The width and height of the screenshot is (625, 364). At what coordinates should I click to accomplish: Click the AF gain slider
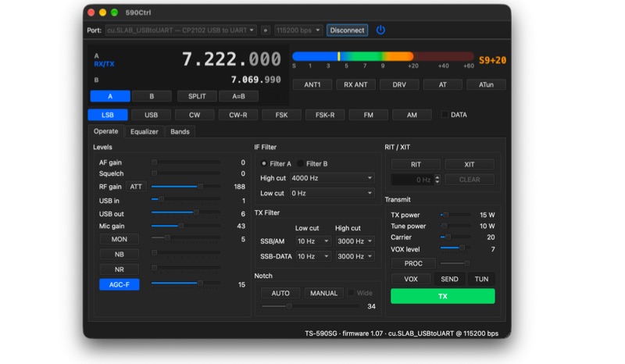point(186,162)
